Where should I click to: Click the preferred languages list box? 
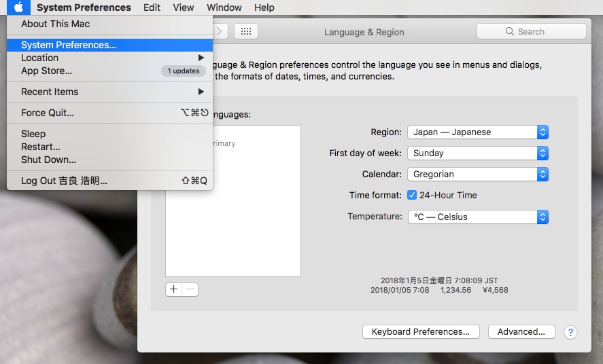233,201
